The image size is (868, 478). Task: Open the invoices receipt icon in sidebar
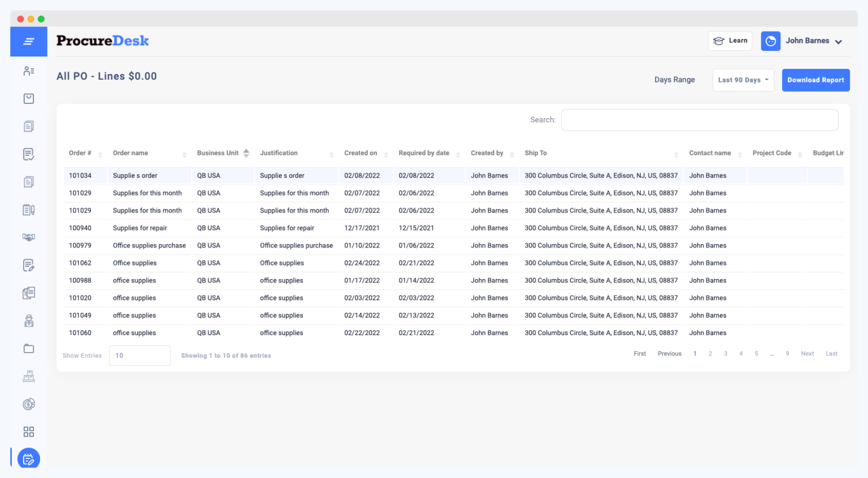(x=28, y=126)
